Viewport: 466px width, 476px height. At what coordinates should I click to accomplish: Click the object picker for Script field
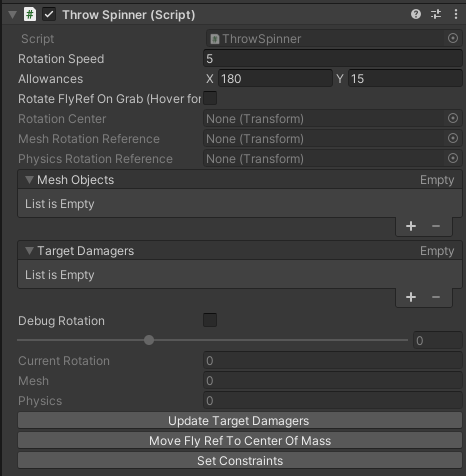[x=453, y=38]
